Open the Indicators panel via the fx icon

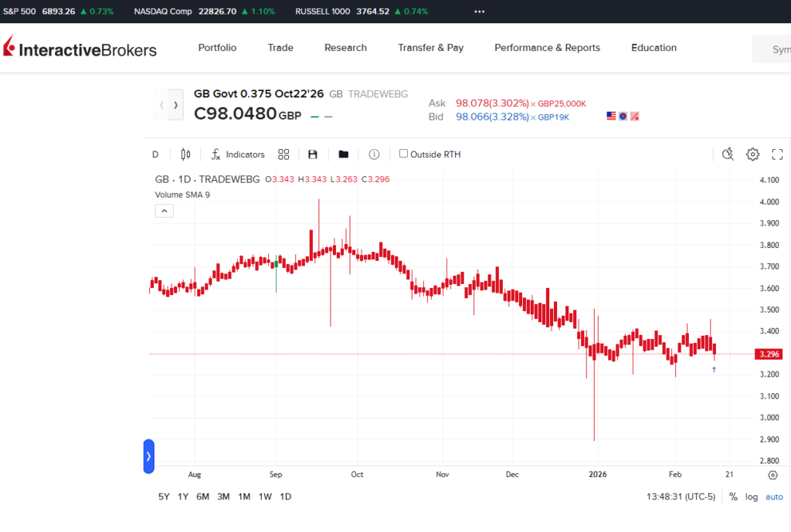217,154
